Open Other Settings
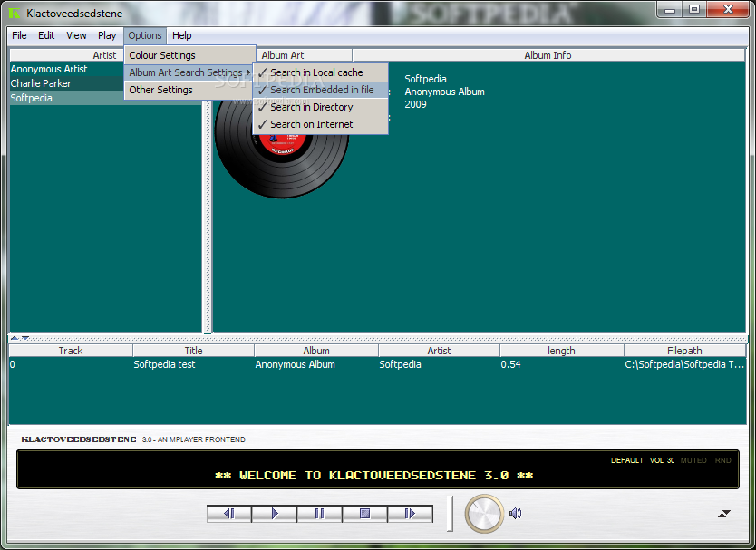Viewport: 756px width, 550px height. [189, 90]
